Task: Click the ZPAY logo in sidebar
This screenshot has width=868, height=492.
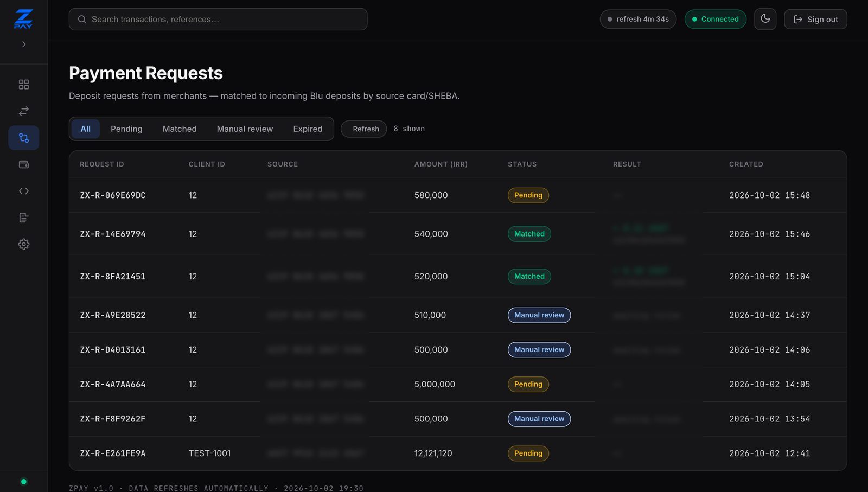Action: click(23, 19)
